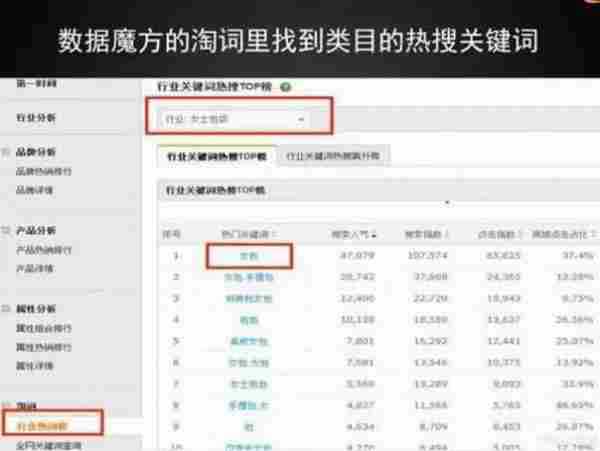
Task: Open 行业分析 in the sidebar
Action: point(36,118)
